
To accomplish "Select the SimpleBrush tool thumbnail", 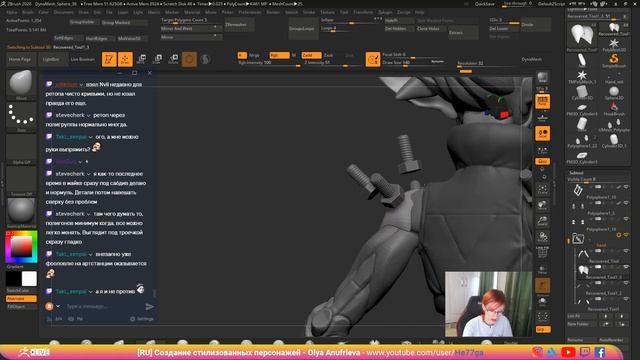I will click(613, 60).
